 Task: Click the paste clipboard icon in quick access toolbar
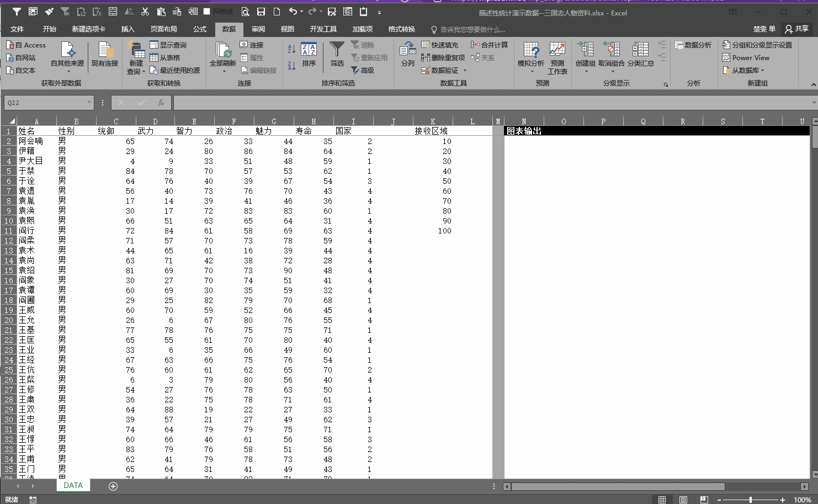tap(161, 12)
